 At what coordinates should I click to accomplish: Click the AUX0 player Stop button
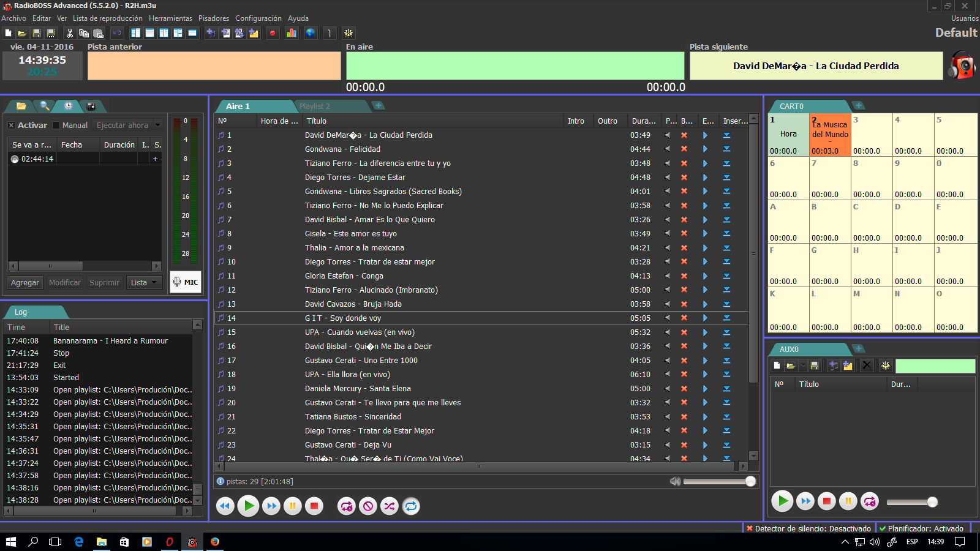[826, 501]
